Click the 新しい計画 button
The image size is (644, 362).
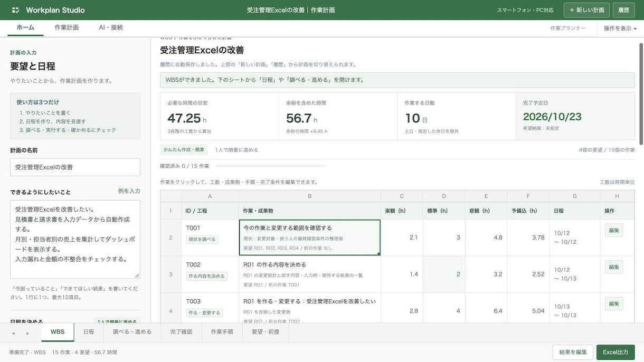click(586, 10)
